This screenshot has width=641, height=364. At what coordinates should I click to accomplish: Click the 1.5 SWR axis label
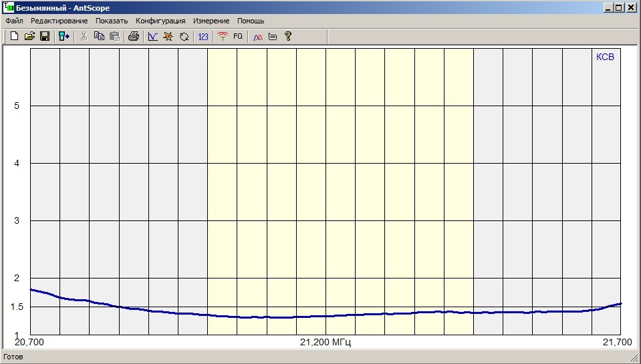pos(17,307)
